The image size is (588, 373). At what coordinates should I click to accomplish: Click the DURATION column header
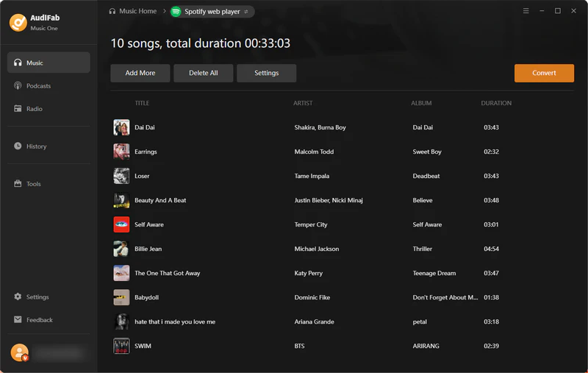[x=496, y=103]
